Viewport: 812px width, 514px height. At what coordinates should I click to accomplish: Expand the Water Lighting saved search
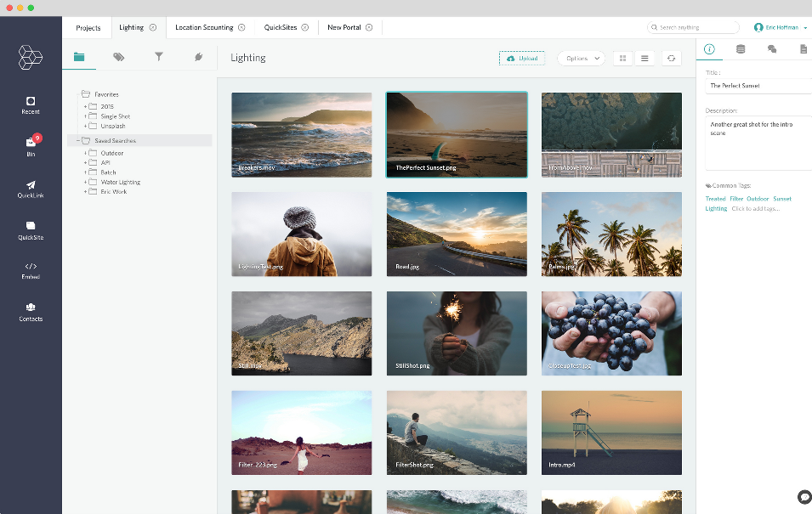click(x=85, y=182)
